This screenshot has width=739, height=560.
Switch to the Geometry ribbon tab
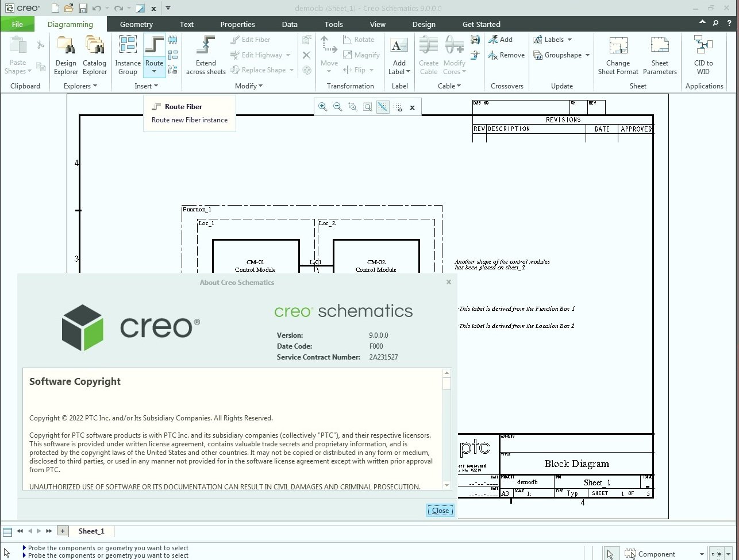pyautogui.click(x=136, y=24)
